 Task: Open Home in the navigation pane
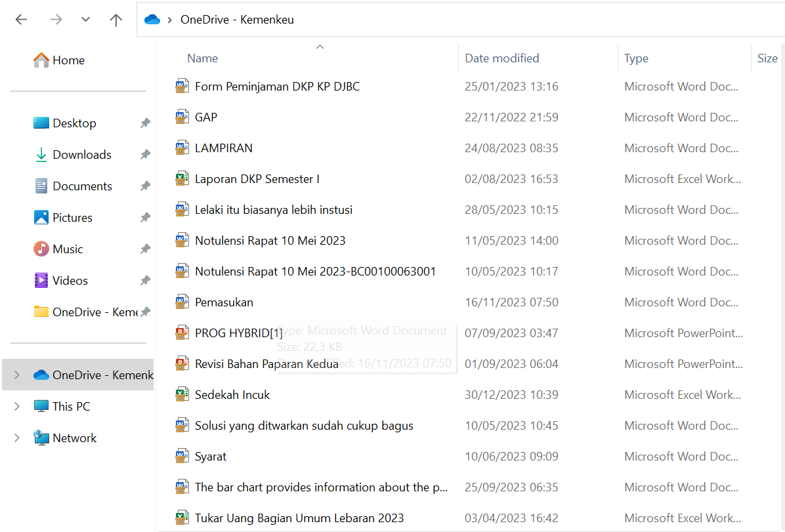[x=68, y=60]
